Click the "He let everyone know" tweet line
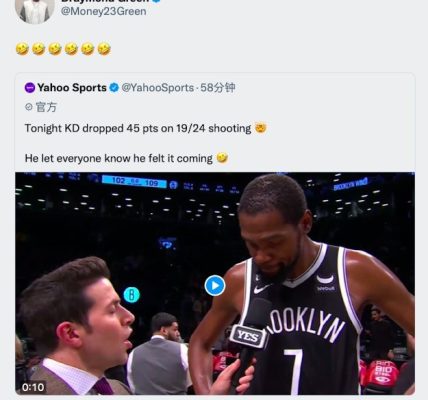 (x=118, y=158)
